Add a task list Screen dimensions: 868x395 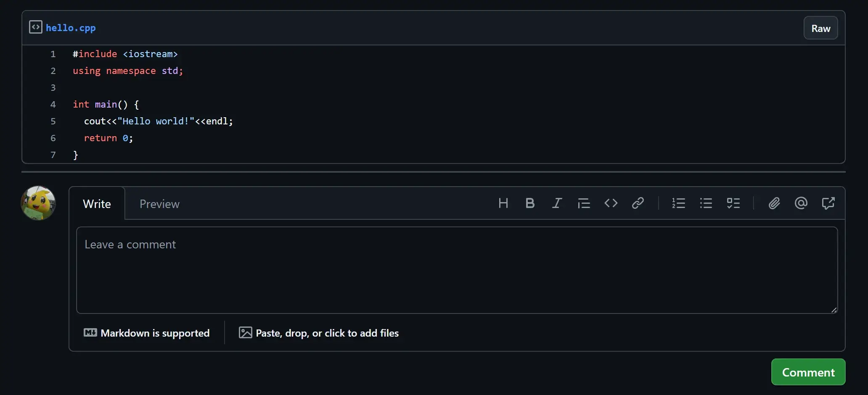(733, 203)
